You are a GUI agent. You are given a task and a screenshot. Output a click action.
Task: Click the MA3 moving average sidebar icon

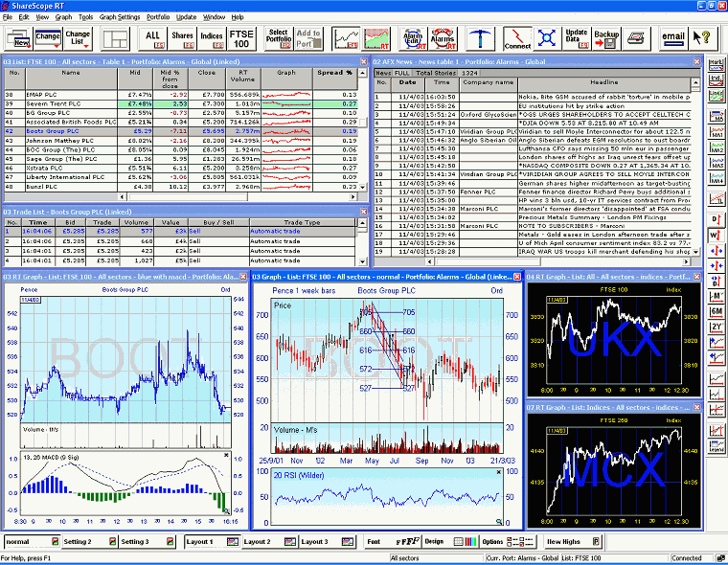coord(717,163)
